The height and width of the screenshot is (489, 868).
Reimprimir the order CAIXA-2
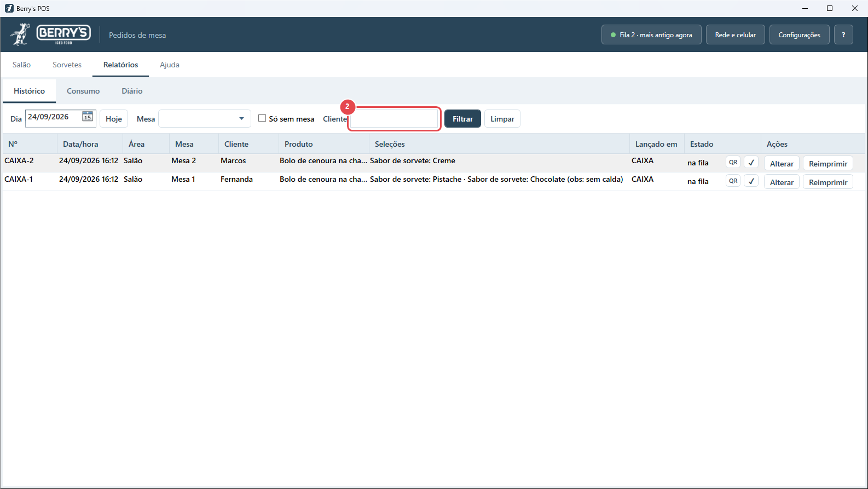point(828,164)
